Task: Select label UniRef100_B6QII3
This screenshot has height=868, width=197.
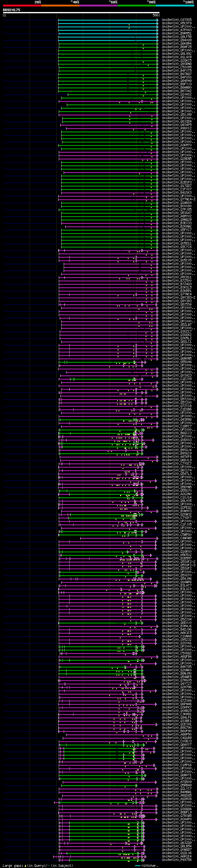Action: (177, 433)
